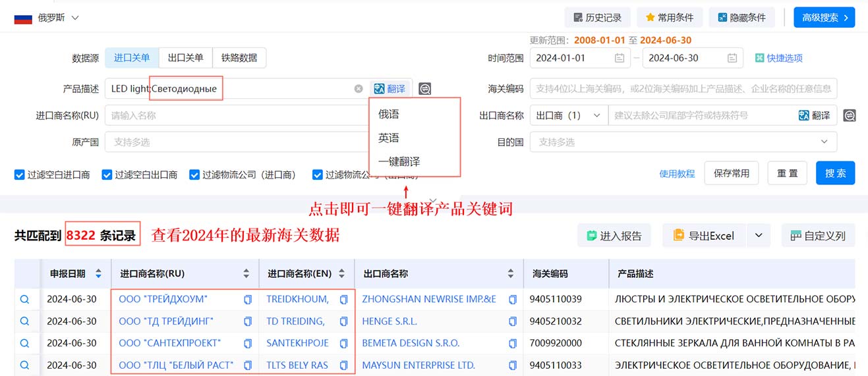The height and width of the screenshot is (376, 868).
Task: Click 导出Excel export button
Action: (703, 236)
